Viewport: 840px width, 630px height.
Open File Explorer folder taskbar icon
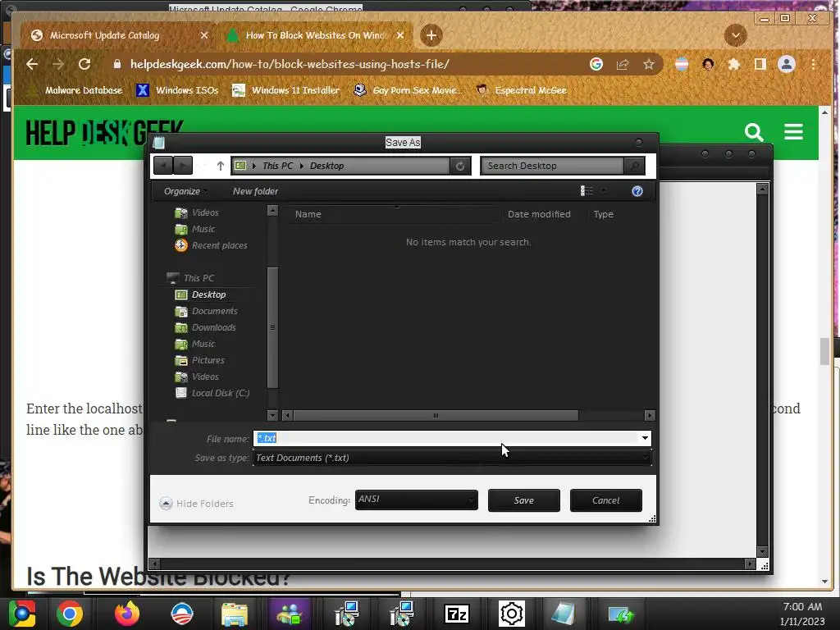(x=234, y=614)
